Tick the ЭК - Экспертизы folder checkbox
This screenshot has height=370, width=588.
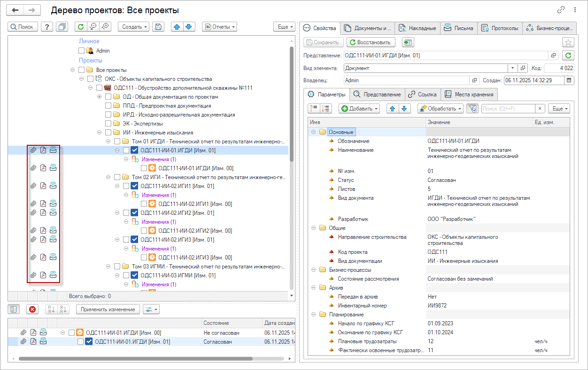coord(108,124)
